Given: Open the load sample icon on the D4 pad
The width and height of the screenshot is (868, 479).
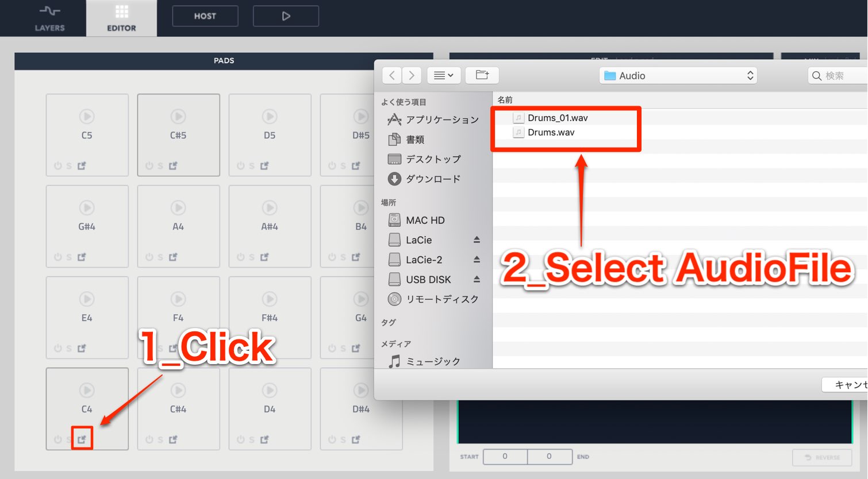Looking at the screenshot, I should click(x=264, y=439).
